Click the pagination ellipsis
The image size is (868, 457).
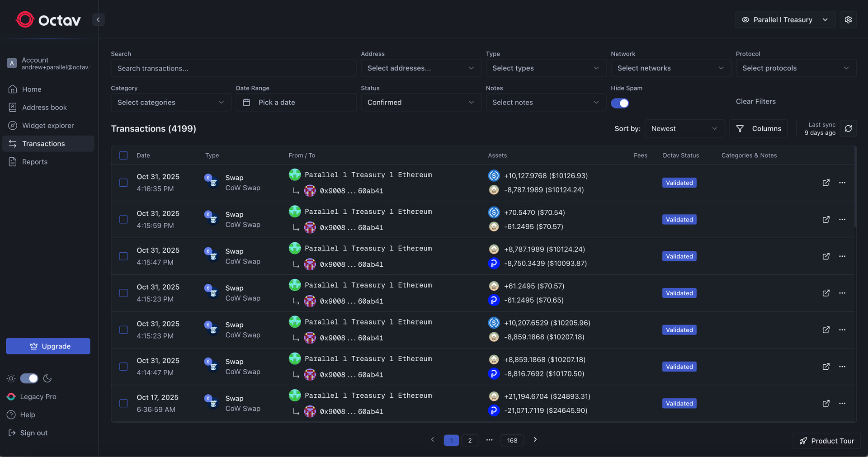489,440
